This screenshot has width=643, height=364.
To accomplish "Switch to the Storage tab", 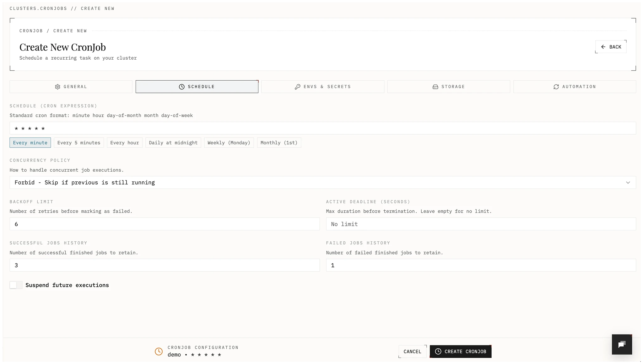I will click(448, 87).
